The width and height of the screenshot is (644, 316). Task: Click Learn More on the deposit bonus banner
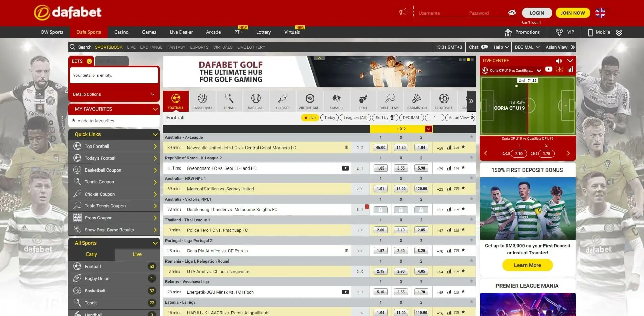[x=527, y=265]
